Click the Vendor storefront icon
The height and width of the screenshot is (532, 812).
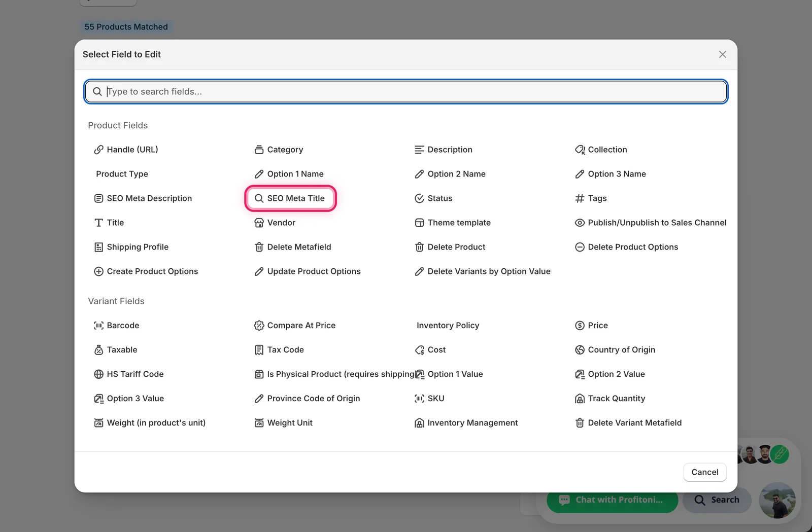click(x=259, y=223)
